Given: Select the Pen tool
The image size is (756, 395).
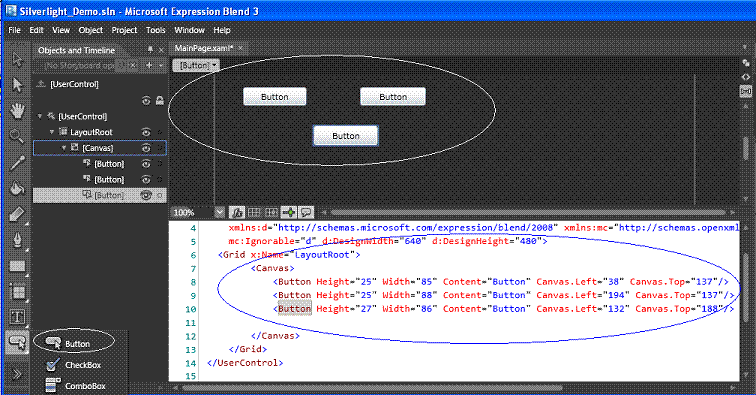Looking at the screenshot, I should point(17,240).
